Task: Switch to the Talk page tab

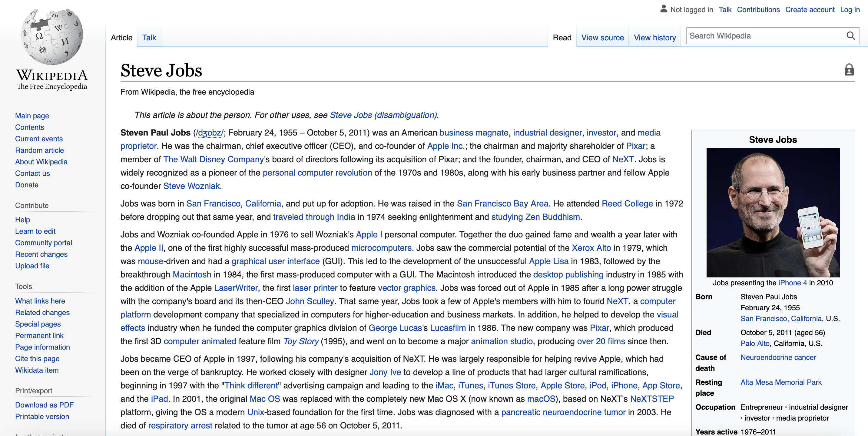Action: point(149,38)
